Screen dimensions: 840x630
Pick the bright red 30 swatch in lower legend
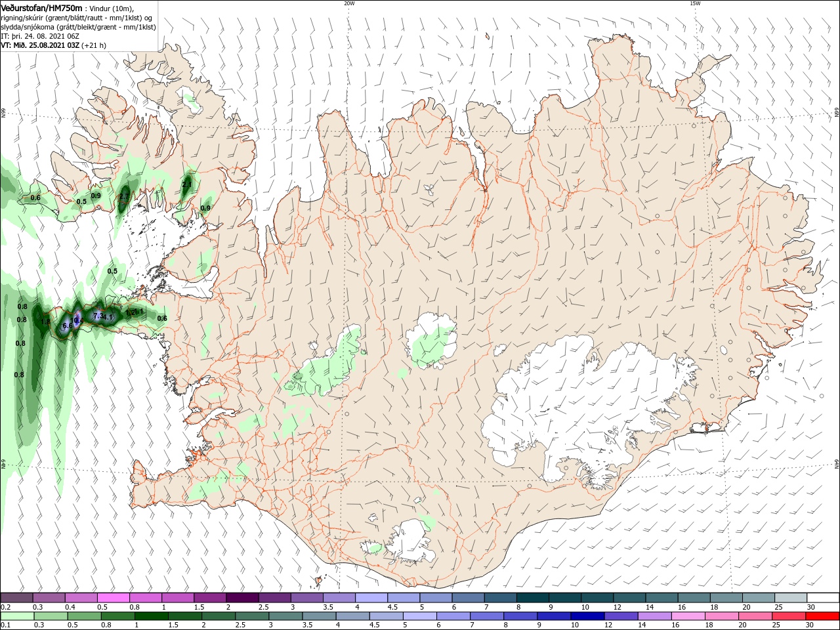point(822,616)
